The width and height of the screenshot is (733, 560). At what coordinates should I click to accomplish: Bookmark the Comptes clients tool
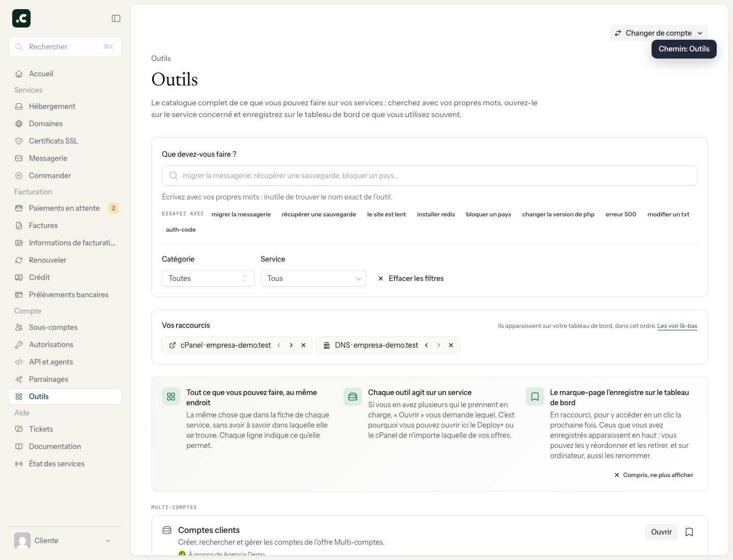coord(689,532)
